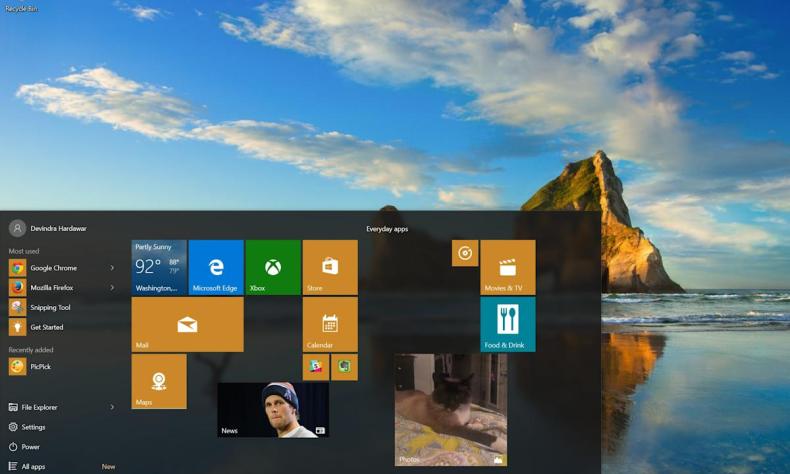Open the Maps tile
This screenshot has width=790, height=474.
[159, 381]
